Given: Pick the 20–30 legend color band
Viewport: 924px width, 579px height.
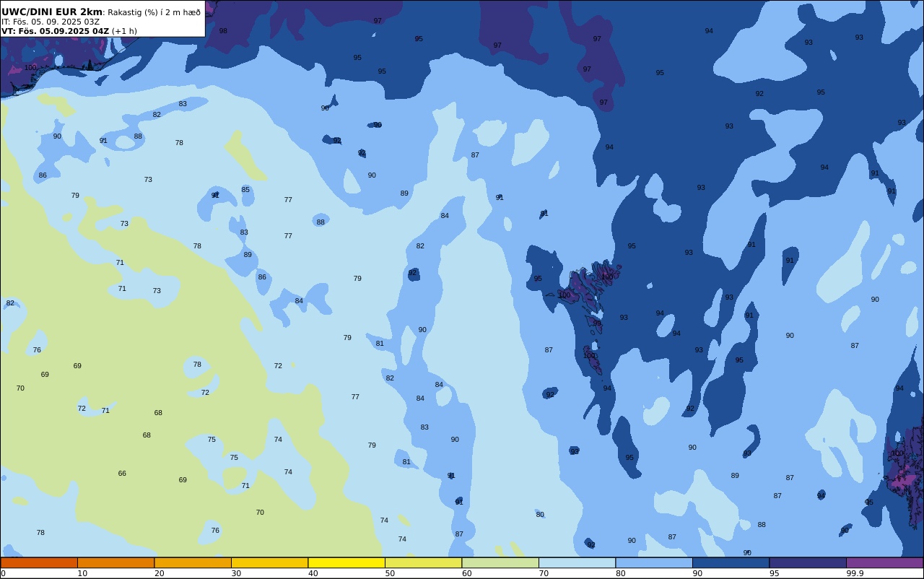Looking at the screenshot, I should pos(193,562).
